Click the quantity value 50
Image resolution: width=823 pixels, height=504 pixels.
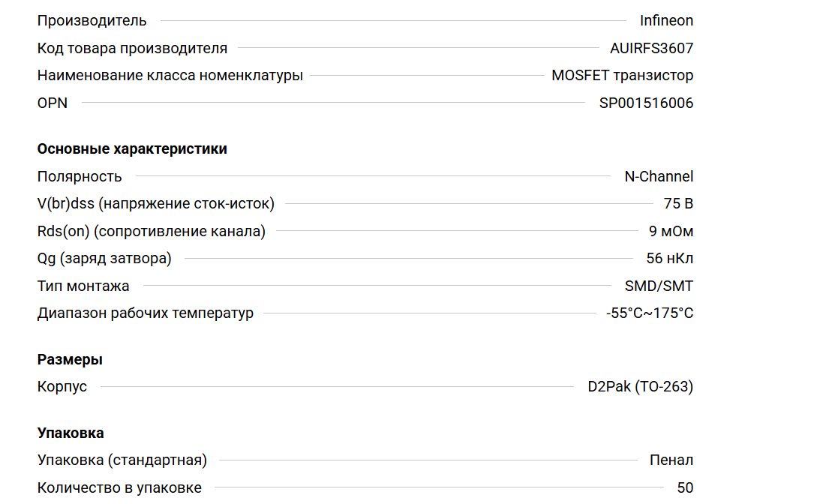(x=685, y=487)
